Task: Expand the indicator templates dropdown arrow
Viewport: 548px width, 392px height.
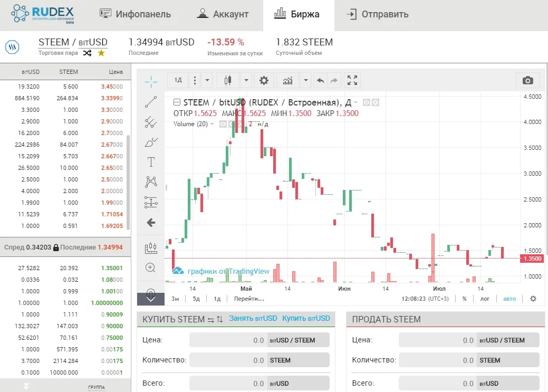Action: (x=306, y=80)
